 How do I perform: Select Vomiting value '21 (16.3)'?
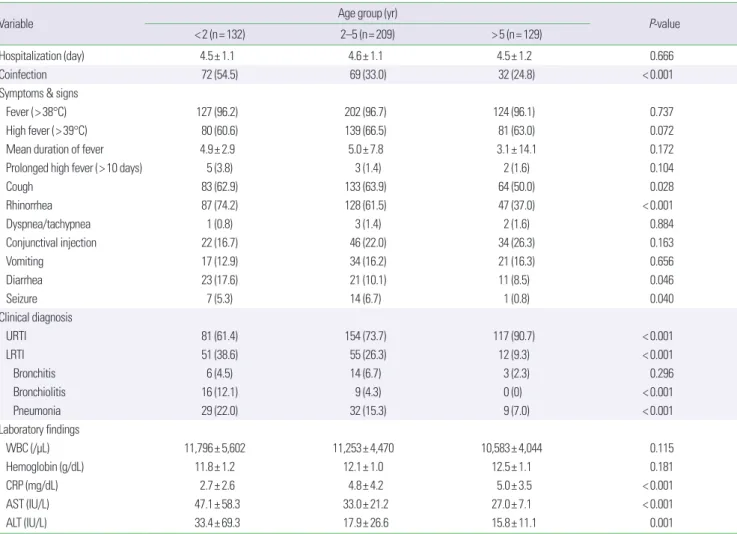click(517, 261)
